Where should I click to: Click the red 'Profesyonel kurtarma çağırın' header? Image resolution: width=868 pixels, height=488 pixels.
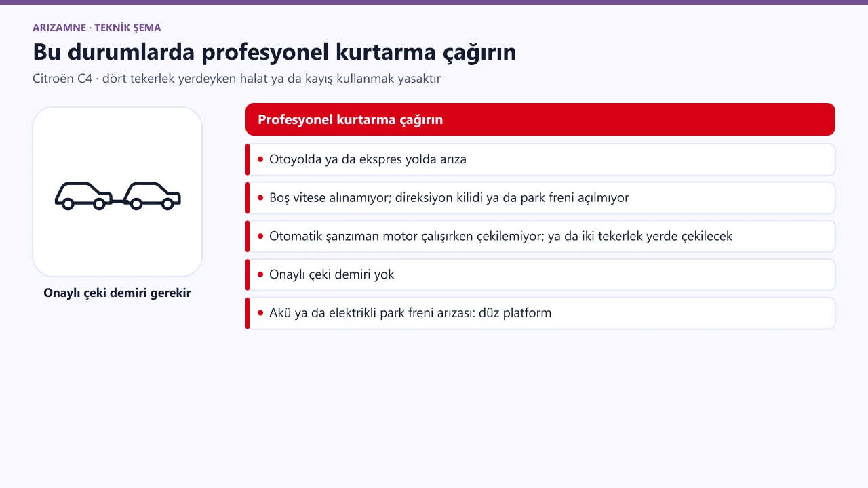click(540, 119)
